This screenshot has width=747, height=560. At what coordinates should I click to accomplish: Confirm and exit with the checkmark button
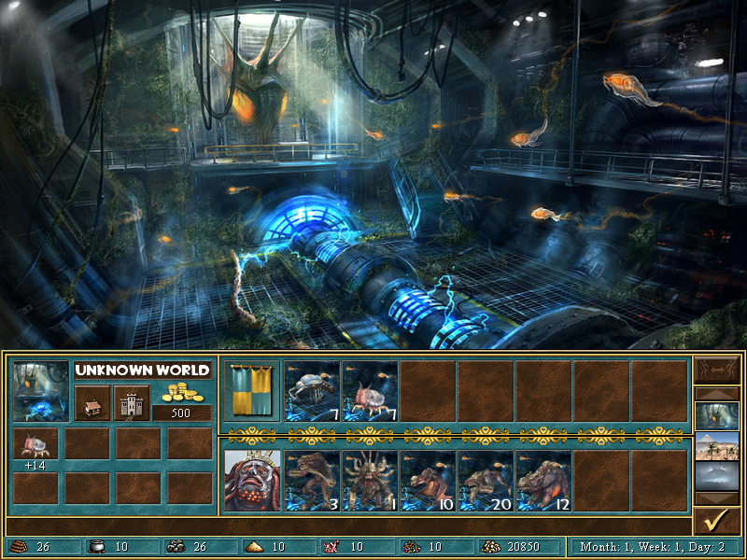point(717,521)
